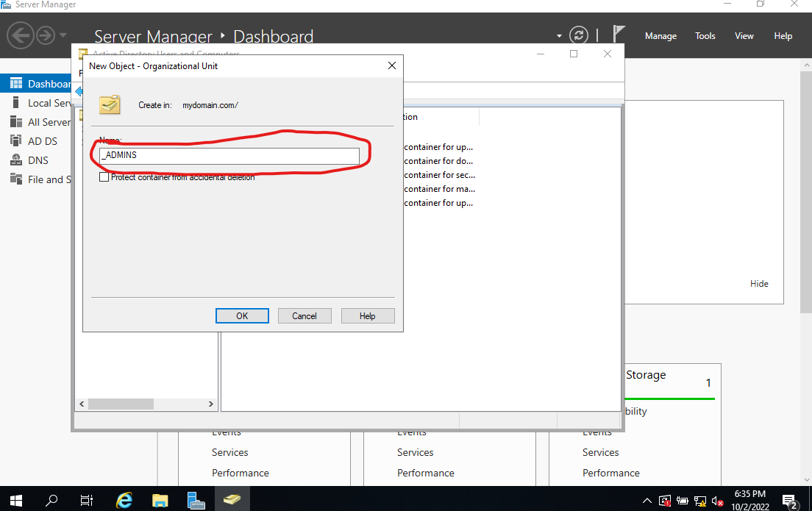Show hidden system tray icons
This screenshot has height=511, width=812.
pyautogui.click(x=647, y=501)
